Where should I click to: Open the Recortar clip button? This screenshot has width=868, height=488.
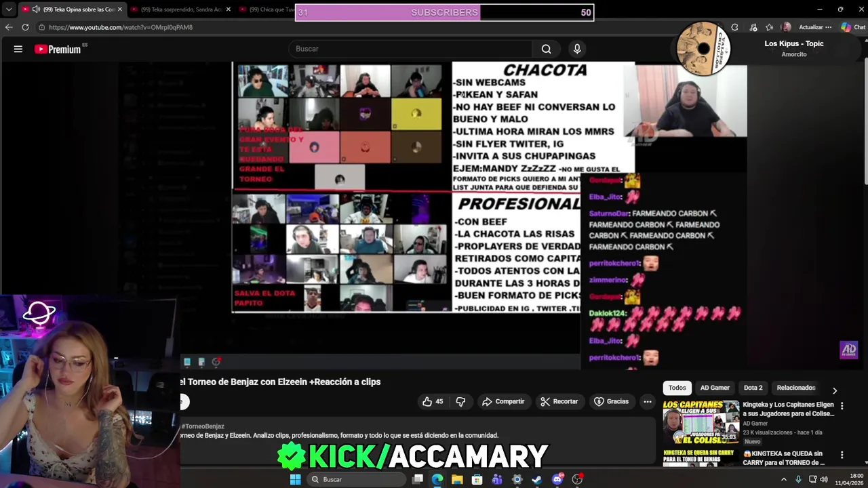point(559,401)
